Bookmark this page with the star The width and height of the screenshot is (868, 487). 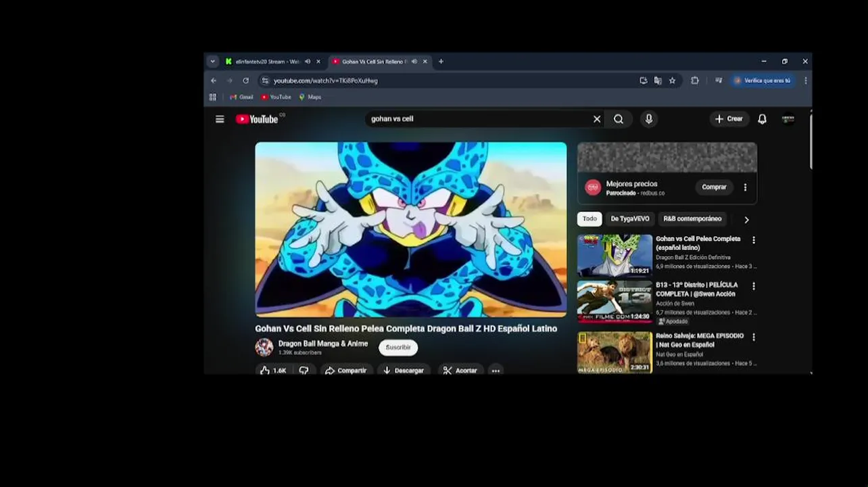672,80
